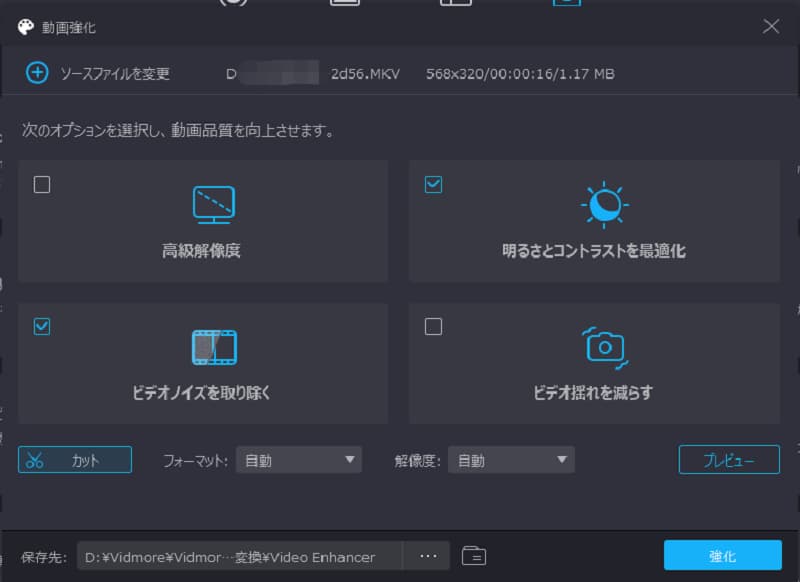Open the folder icon beside the save path
The height and width of the screenshot is (582, 800).
tap(476, 555)
